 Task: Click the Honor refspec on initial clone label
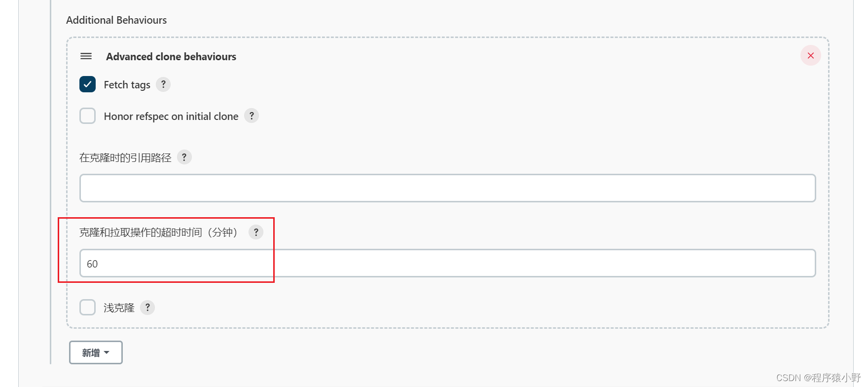pos(171,116)
